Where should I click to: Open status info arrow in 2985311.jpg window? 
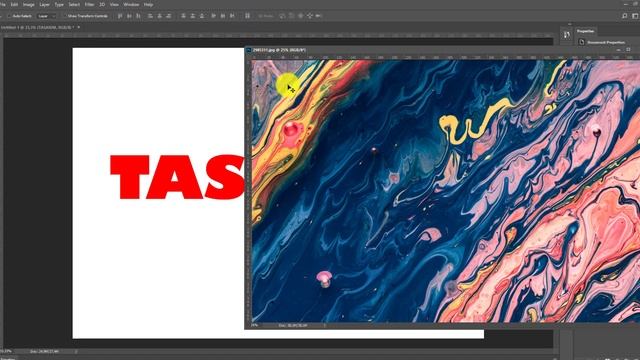click(x=325, y=325)
